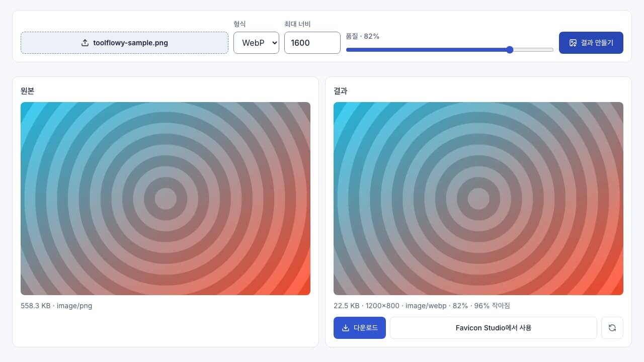Click the image icon in 결과 만들기 button

[x=573, y=43]
